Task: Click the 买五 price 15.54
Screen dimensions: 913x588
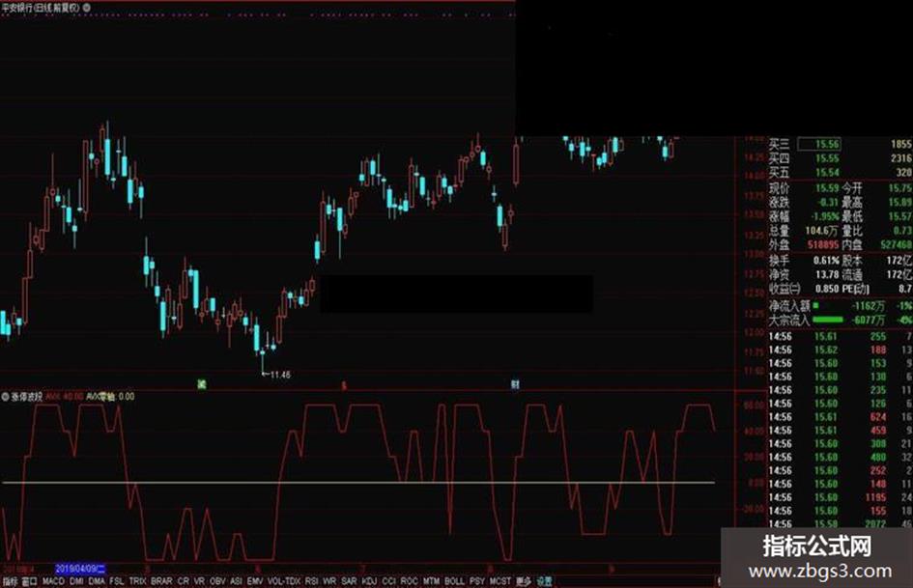Action: point(827,172)
